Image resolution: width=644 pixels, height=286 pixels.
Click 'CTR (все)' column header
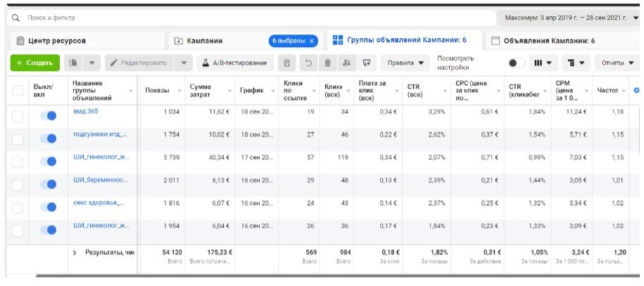click(426, 90)
